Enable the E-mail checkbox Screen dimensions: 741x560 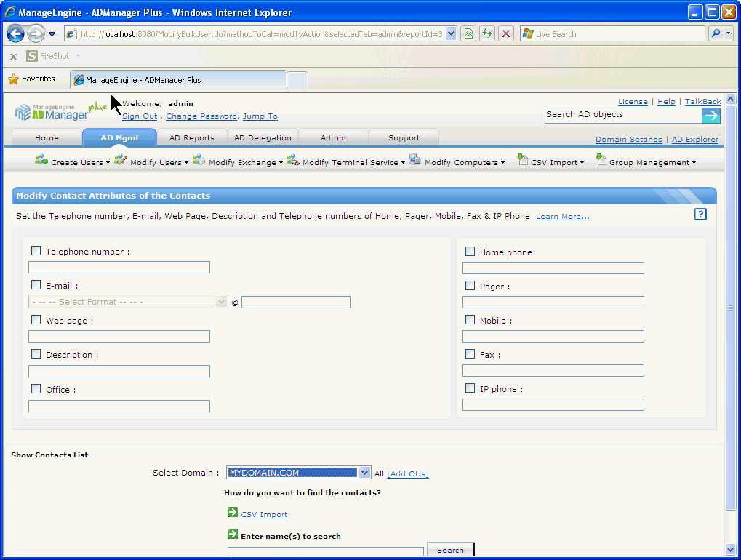[x=36, y=284]
